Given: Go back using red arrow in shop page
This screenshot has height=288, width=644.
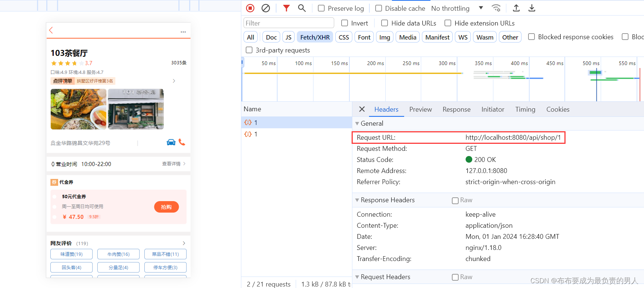Looking at the screenshot, I should coord(51,30).
